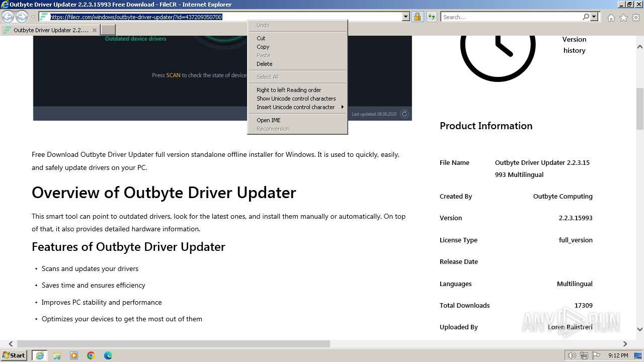Choose Cut from the context menu

[x=297, y=38]
